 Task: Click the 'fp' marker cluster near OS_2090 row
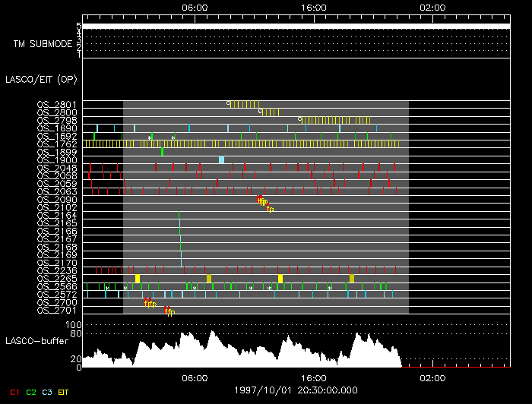262,201
